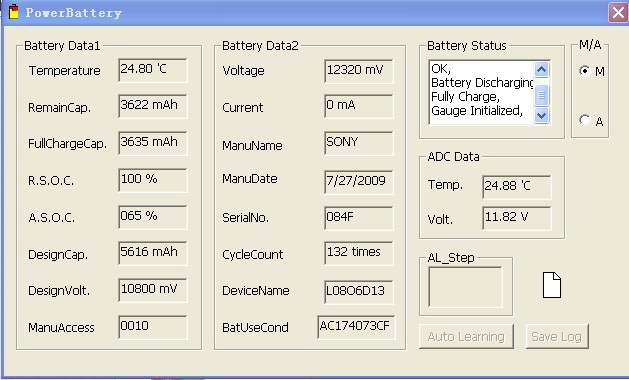
Task: Click the SerialNo. field showing 084F
Action: point(359,218)
